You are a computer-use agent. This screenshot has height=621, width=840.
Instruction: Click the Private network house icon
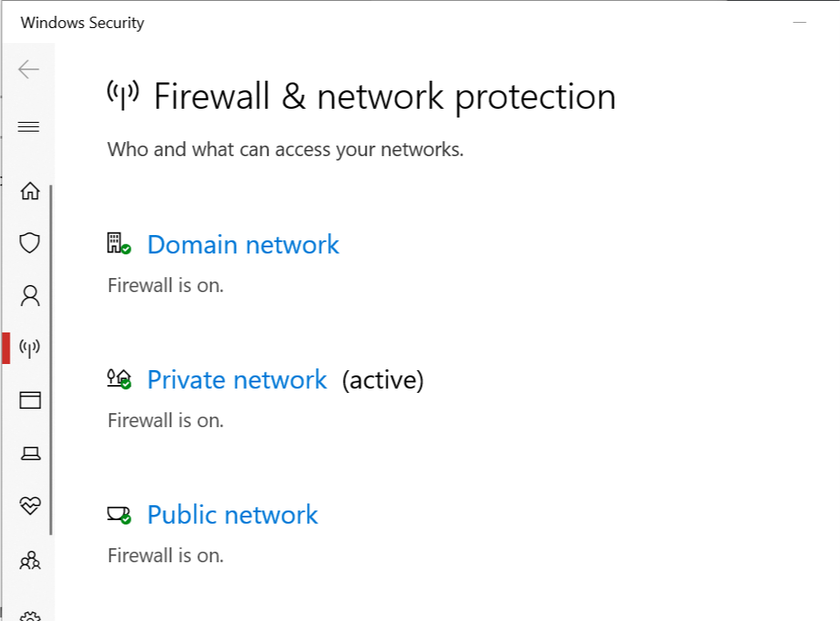click(x=118, y=379)
